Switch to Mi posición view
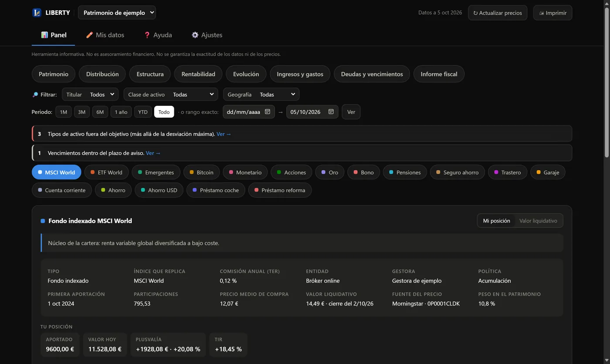The width and height of the screenshot is (610, 364). 497,221
